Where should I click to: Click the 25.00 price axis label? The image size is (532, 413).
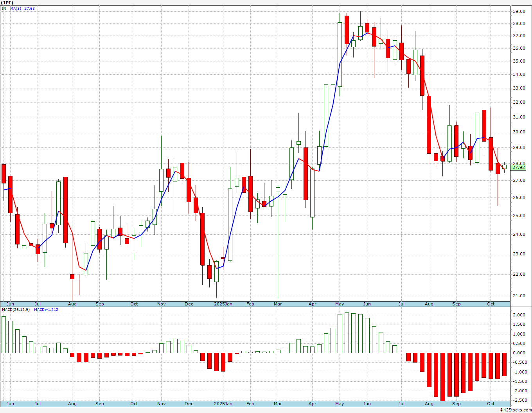(519, 215)
